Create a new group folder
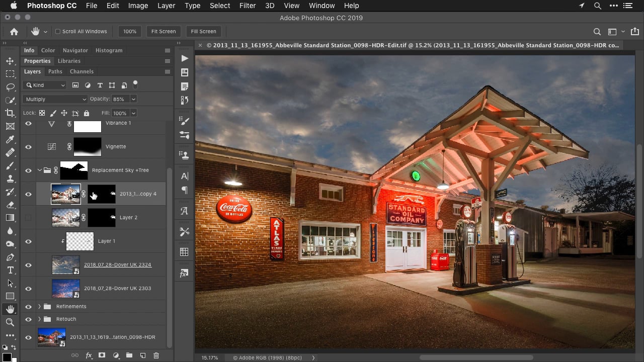Image resolution: width=644 pixels, height=362 pixels. [129, 355]
